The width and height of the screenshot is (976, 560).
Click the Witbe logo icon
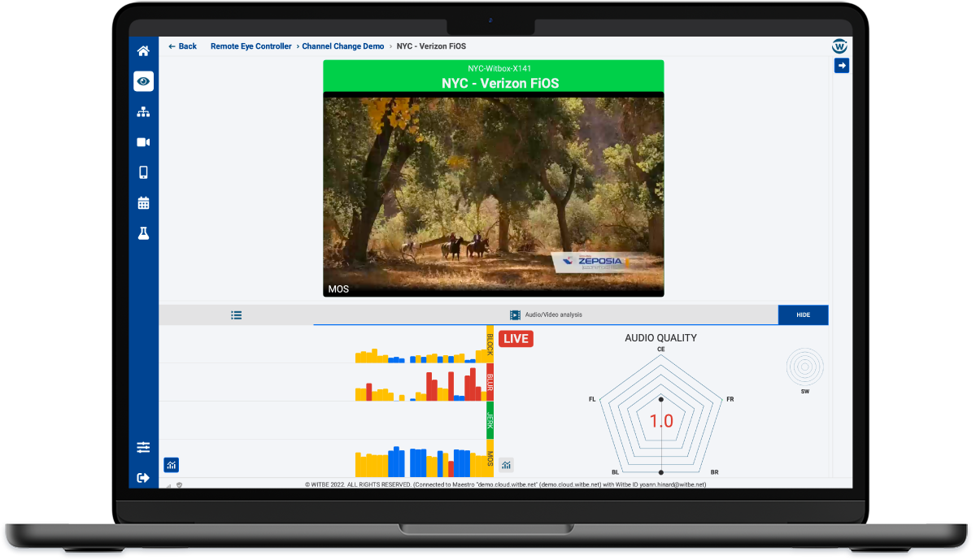tap(840, 46)
